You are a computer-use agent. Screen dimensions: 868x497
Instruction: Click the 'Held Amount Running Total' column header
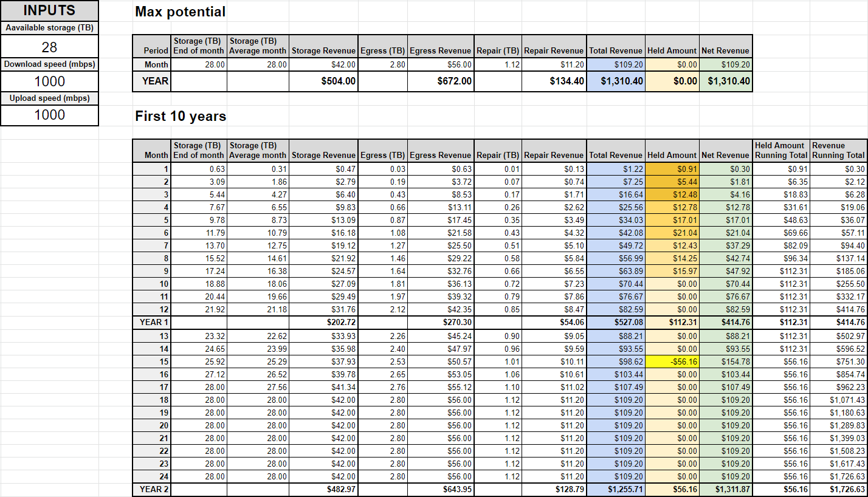(781, 150)
